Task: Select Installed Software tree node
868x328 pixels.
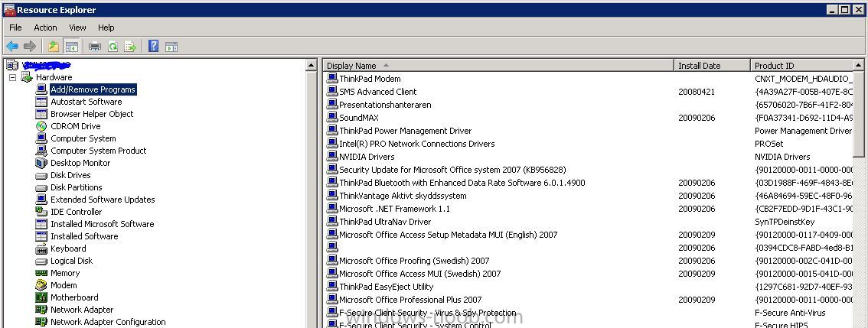Action: [84, 236]
